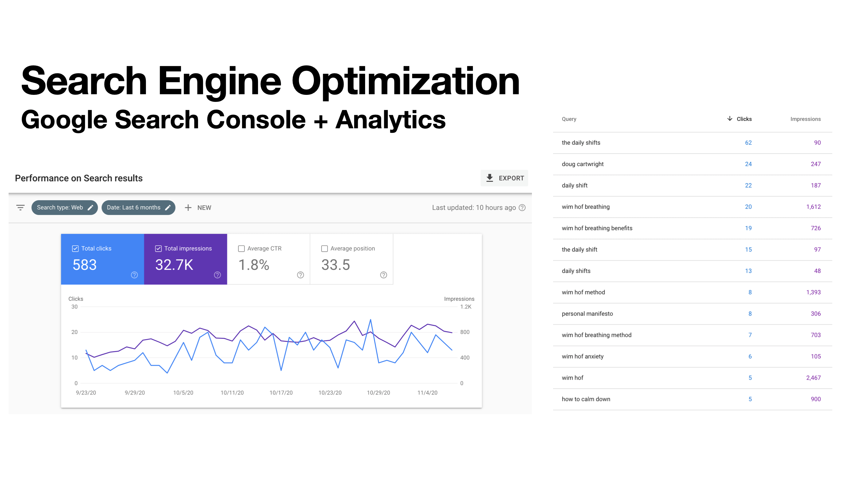Uncheck the Total clicks checkbox
The image size is (847, 504).
click(76, 249)
